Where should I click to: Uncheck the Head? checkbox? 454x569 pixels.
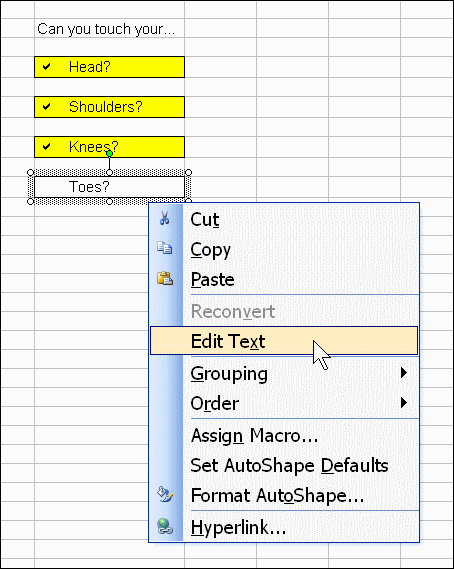[x=46, y=66]
